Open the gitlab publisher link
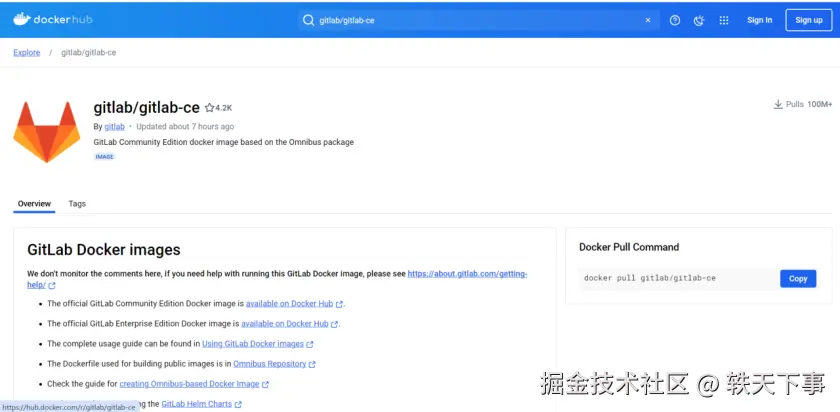This screenshot has height=412, width=840. pyautogui.click(x=114, y=126)
